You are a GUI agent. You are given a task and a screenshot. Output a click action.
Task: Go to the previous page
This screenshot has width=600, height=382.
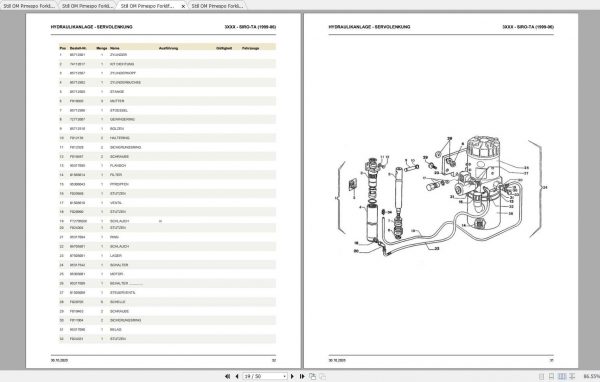(x=237, y=376)
